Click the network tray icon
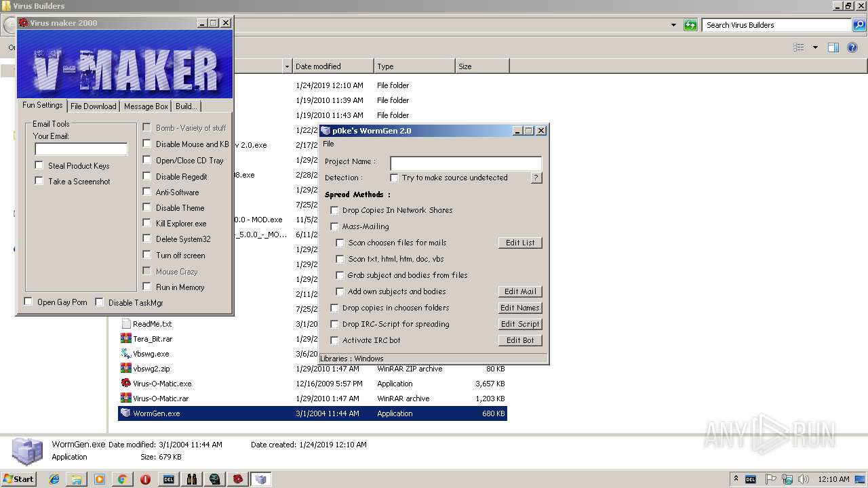The height and width of the screenshot is (488, 868). click(x=787, y=479)
